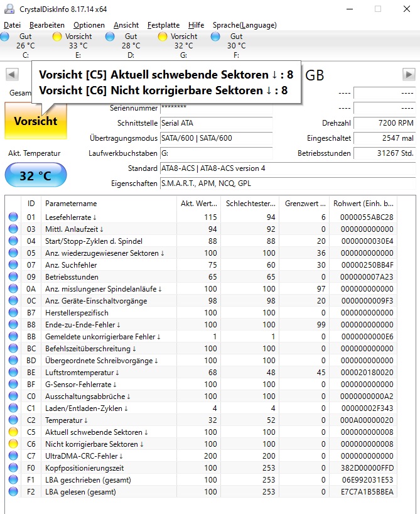This screenshot has width=420, height=514.
Task: Click blue status icon for UltraDMA-CRC-Fehler
Action: [13, 456]
